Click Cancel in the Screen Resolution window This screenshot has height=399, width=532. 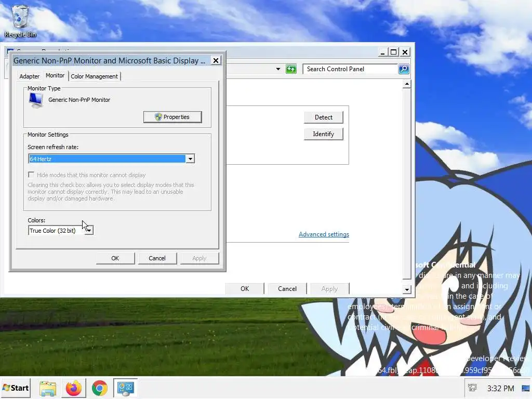pyautogui.click(x=287, y=289)
